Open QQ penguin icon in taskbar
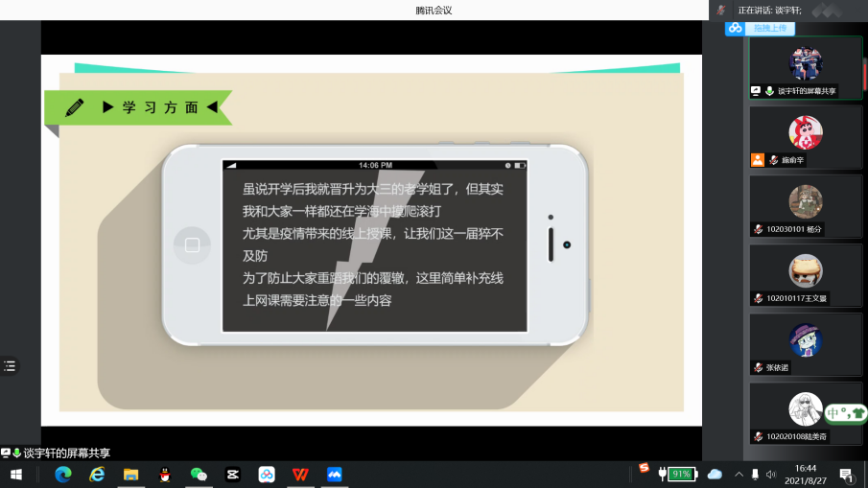The width and height of the screenshot is (868, 488). pos(165,474)
